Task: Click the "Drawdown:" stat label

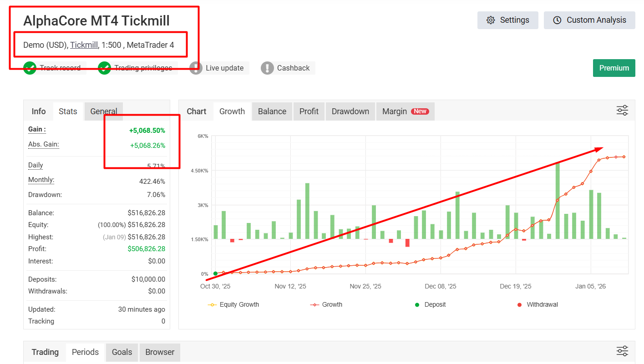Action: (45, 195)
